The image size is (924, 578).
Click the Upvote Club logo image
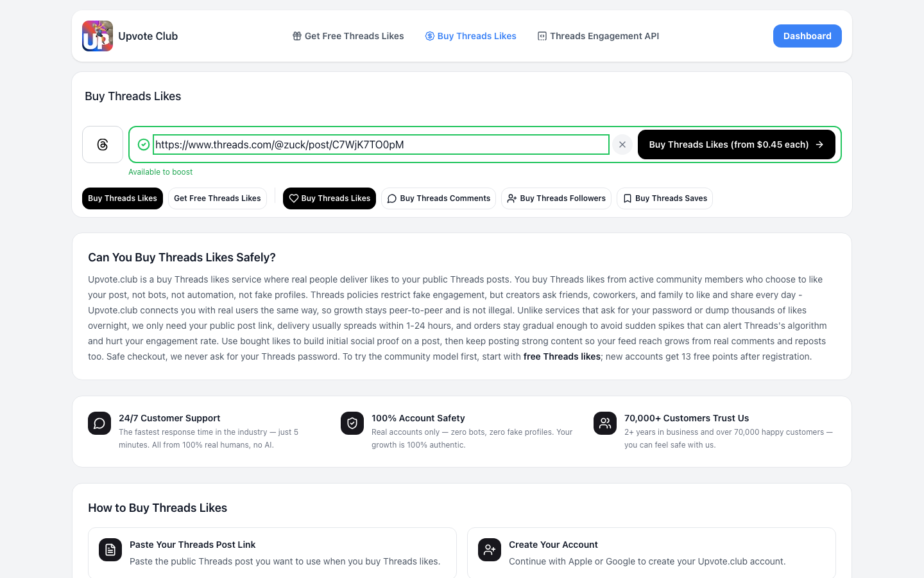click(x=98, y=36)
